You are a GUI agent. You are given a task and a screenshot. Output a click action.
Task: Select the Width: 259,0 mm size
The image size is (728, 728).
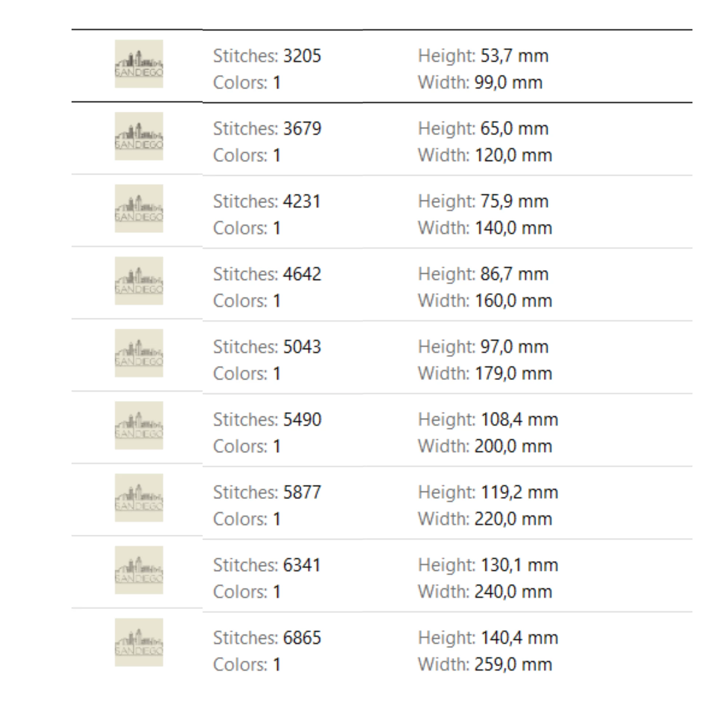484,664
